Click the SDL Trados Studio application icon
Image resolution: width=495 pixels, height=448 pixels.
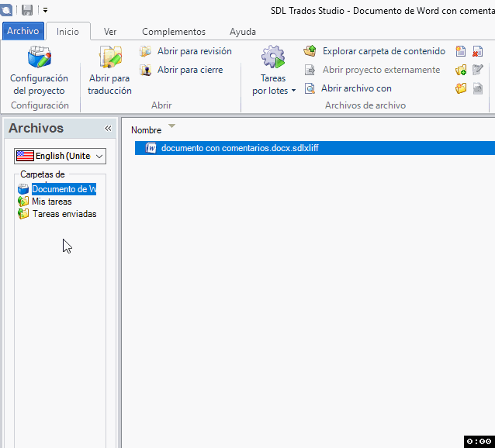click(5, 10)
